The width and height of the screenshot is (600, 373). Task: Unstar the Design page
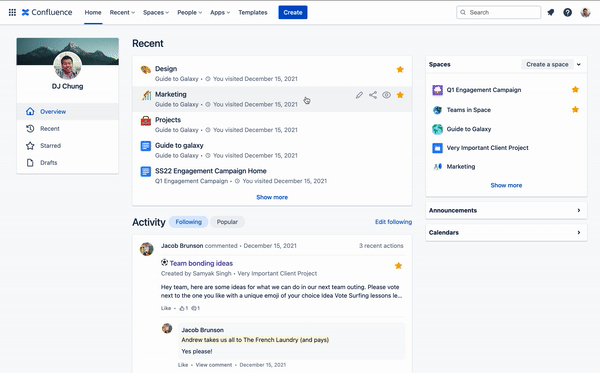(x=400, y=69)
